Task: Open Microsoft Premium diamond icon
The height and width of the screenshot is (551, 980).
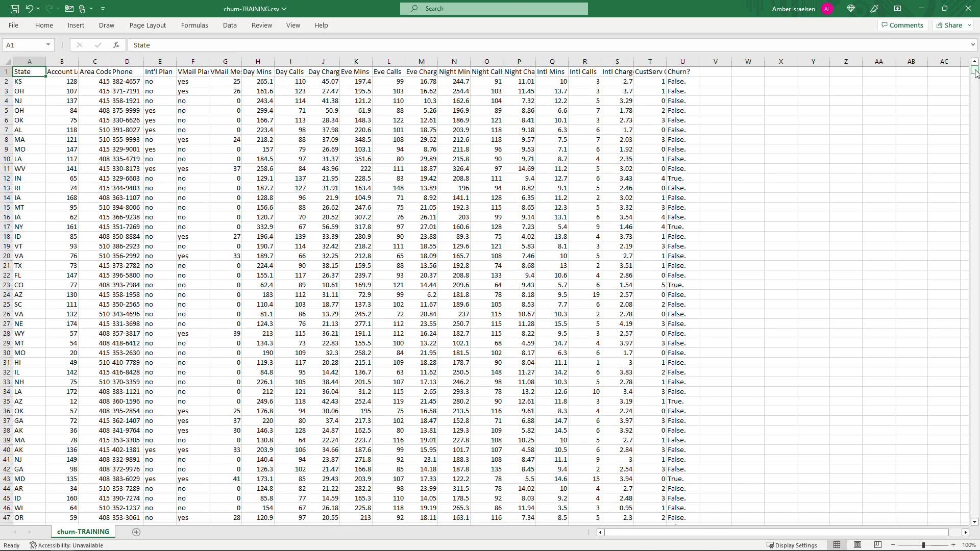Action: [x=851, y=9]
